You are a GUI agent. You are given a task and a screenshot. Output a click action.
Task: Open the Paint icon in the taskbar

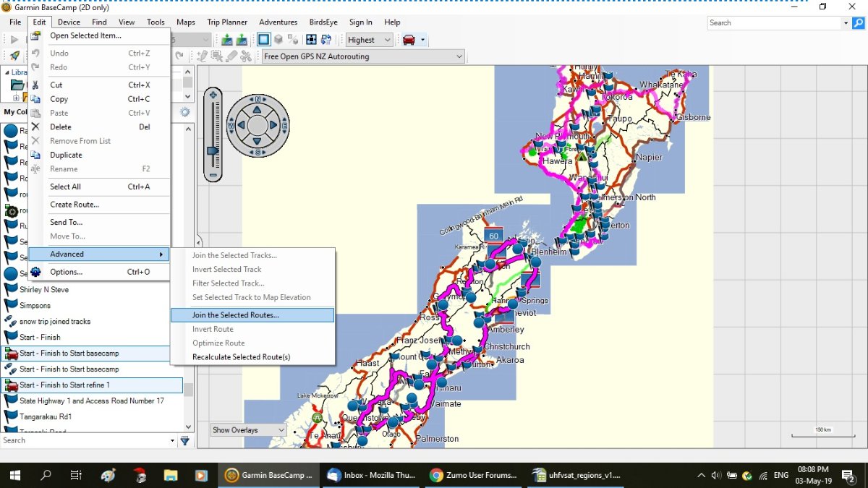[107, 475]
